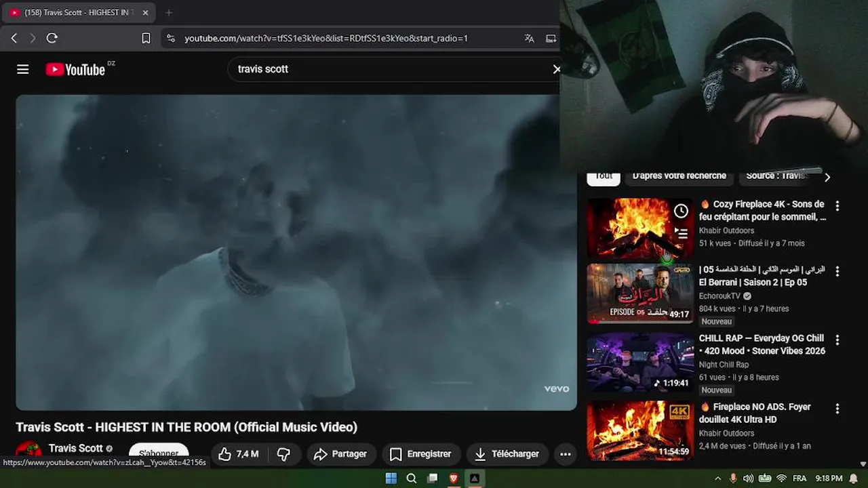Screen dimensions: 868x488
Task: Open the notifications bell in the taskbar
Action: tap(853, 479)
